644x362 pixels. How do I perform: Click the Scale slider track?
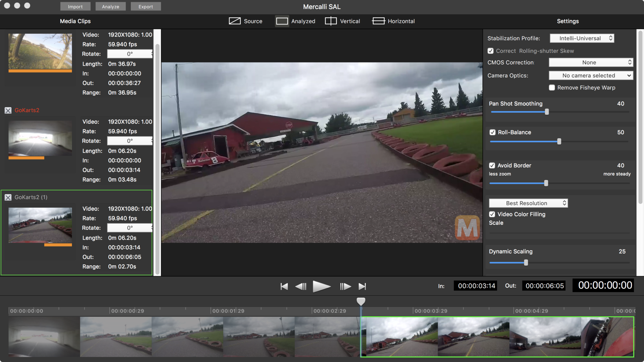pos(560,233)
